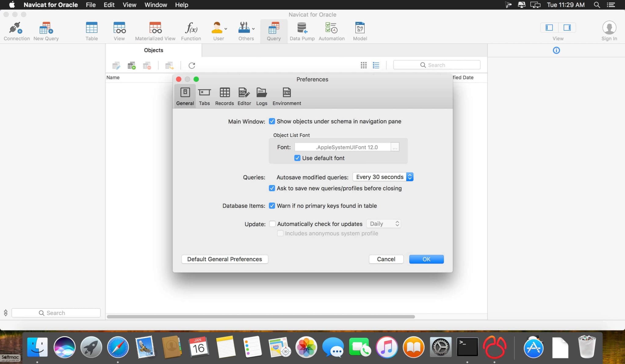
Task: Toggle the left navigation pane view
Action: tap(549, 28)
